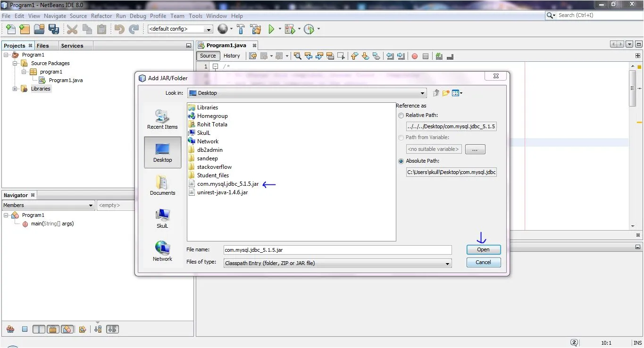The width and height of the screenshot is (644, 348).
Task: Run the project with green play icon
Action: (271, 29)
